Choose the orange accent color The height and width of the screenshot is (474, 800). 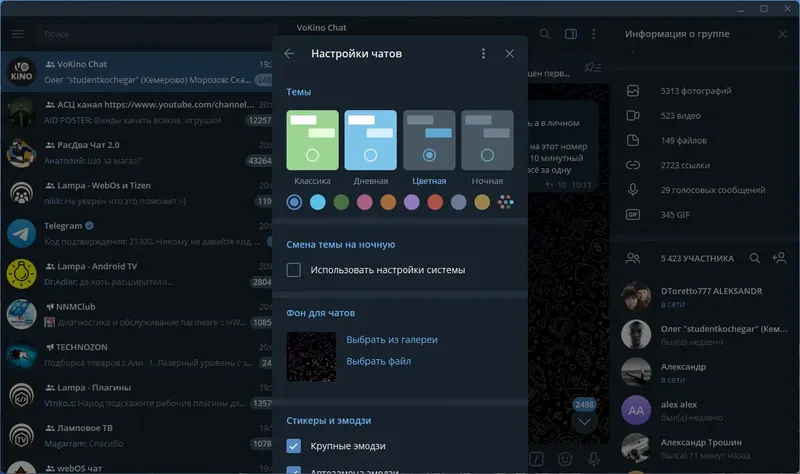pos(388,202)
